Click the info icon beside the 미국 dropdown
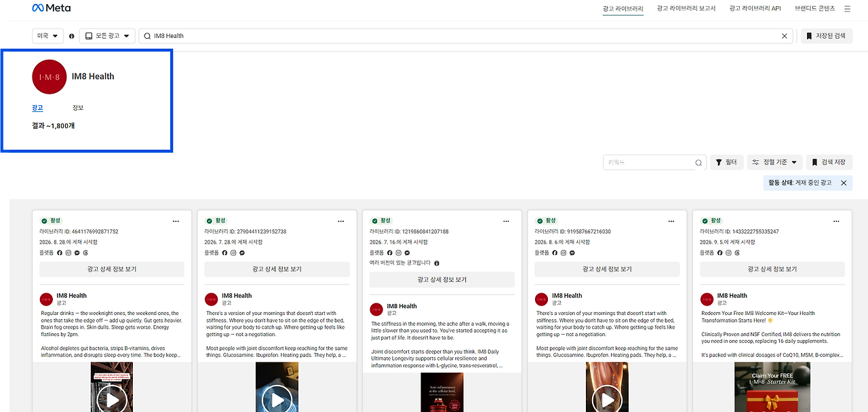 click(71, 36)
